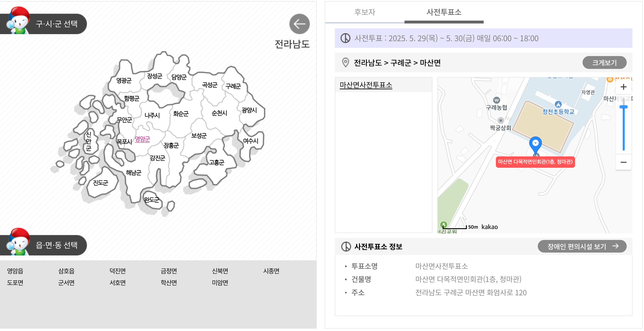Viewport: 644px width, 331px height.
Task: Switch to the 사전투표소 tab
Action: [x=444, y=12]
